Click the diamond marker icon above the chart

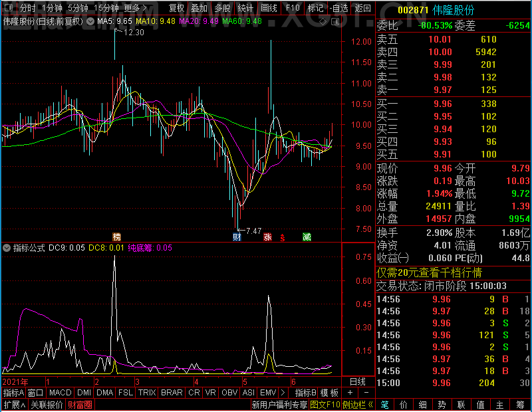tap(323, 22)
